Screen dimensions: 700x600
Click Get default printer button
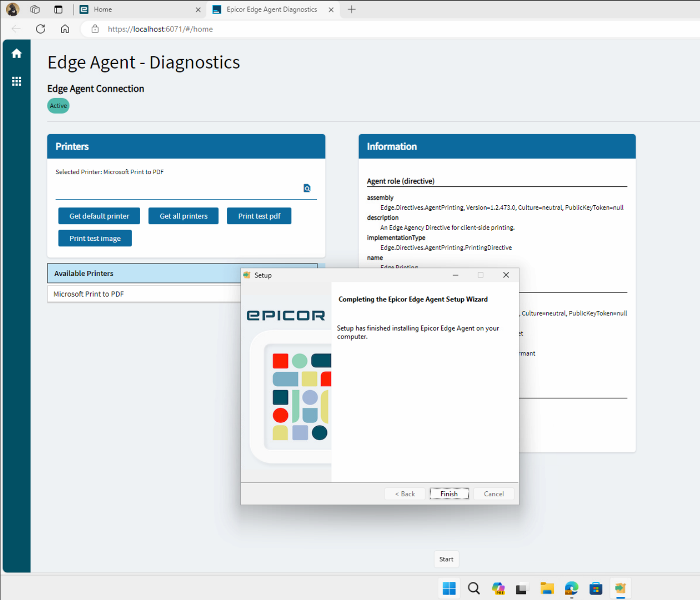pos(99,216)
